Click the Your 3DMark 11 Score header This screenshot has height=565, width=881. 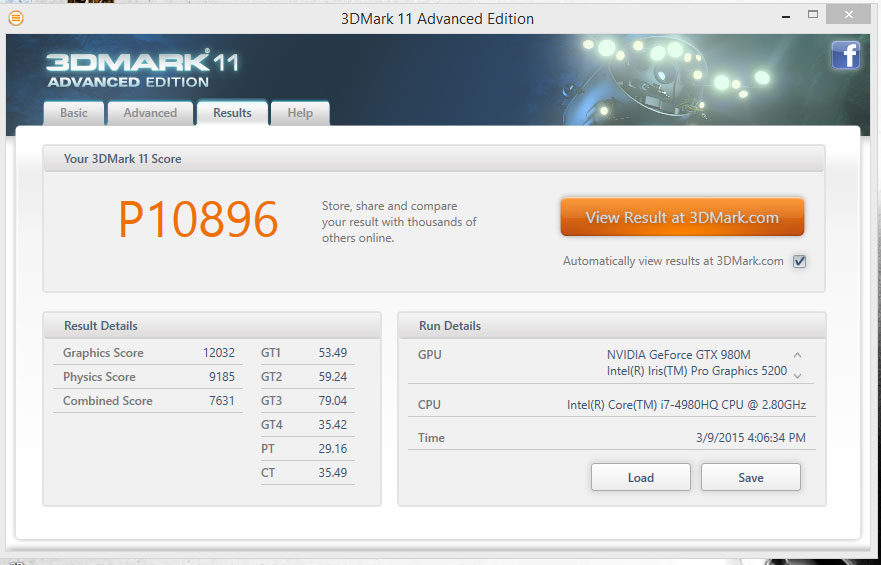434,158
